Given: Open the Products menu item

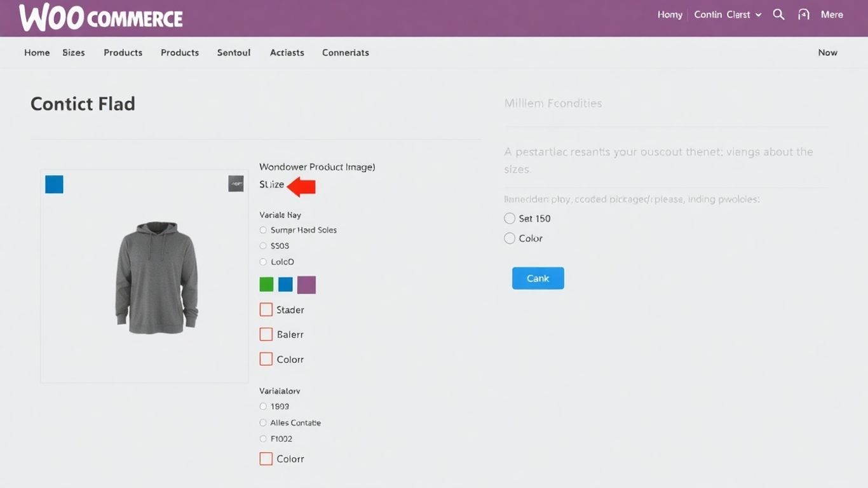Looking at the screenshot, I should [123, 53].
